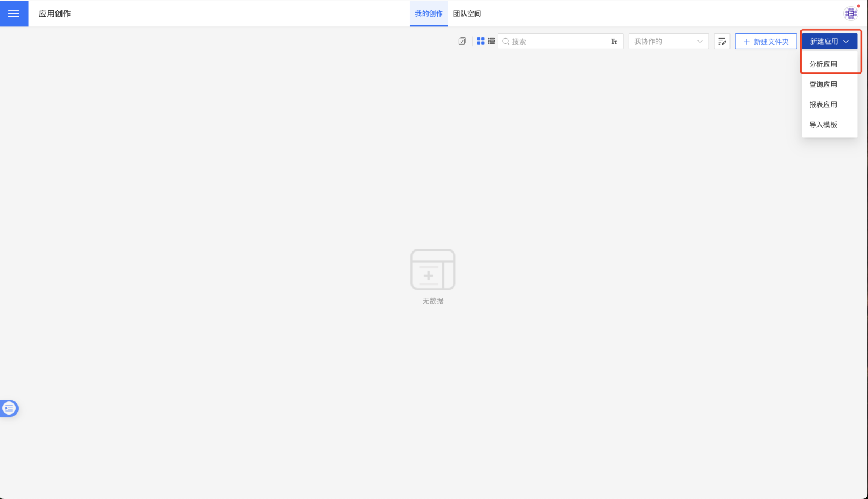Select 分析应用 from the menu
The image size is (868, 499).
point(823,64)
